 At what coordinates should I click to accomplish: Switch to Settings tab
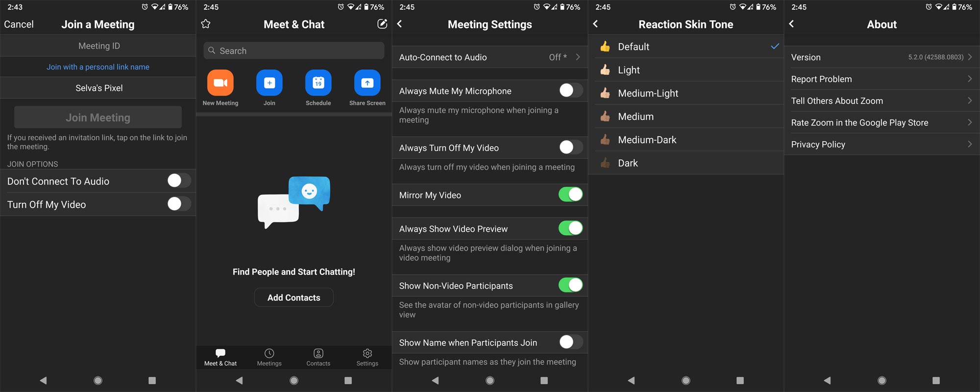367,357
